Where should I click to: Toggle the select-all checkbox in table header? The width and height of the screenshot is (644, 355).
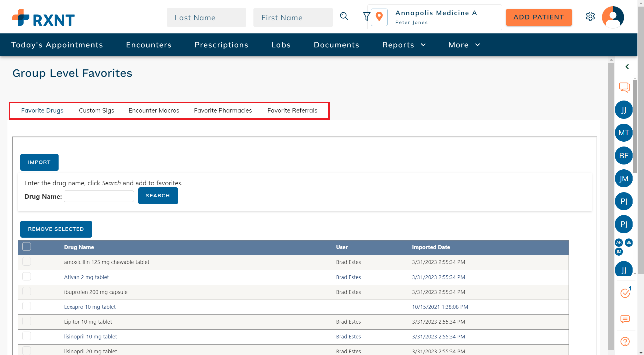coord(27,247)
